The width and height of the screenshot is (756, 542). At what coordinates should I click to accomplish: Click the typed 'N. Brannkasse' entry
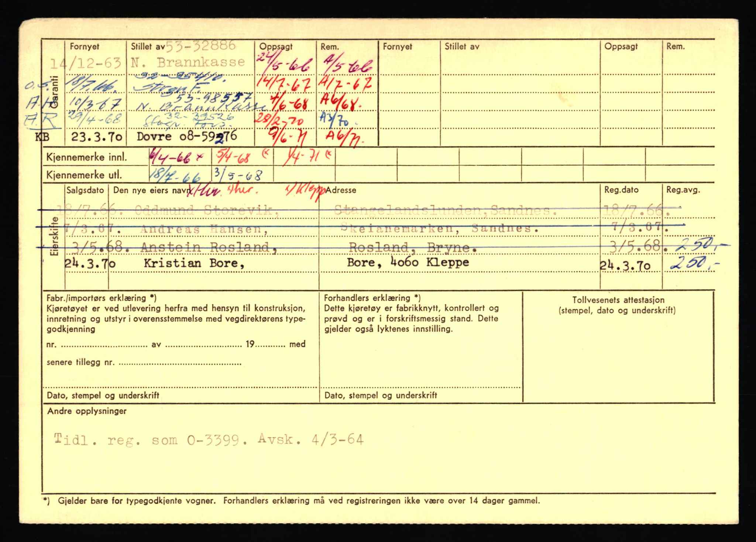[x=188, y=62]
